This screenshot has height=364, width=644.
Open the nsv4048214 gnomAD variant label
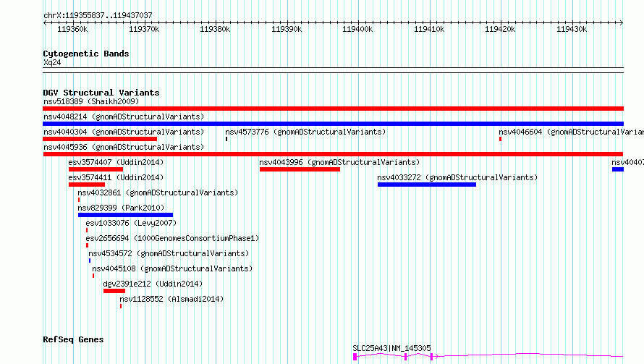pyautogui.click(x=124, y=117)
